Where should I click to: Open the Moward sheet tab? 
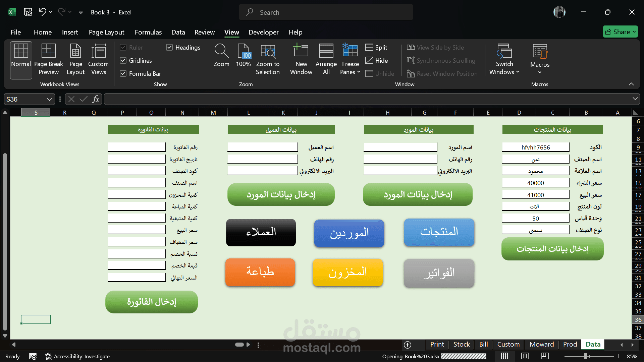(x=542, y=344)
